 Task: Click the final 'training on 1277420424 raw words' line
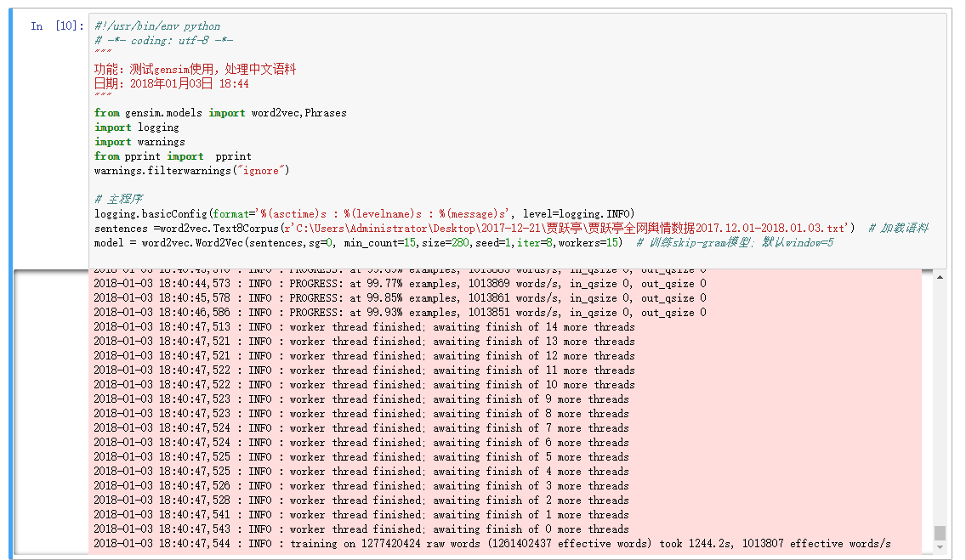click(492, 544)
